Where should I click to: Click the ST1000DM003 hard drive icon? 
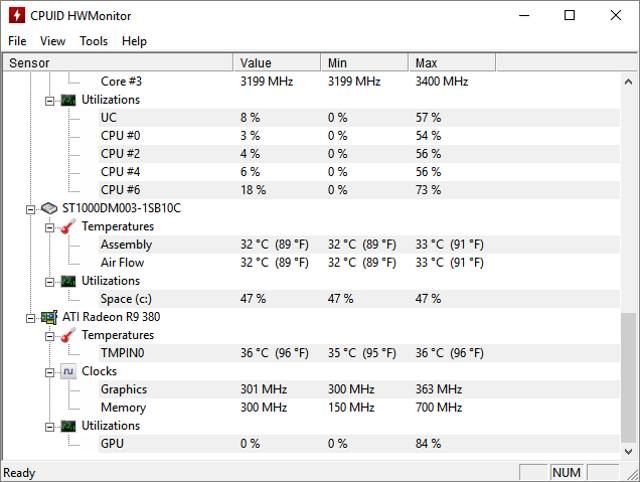pos(49,208)
